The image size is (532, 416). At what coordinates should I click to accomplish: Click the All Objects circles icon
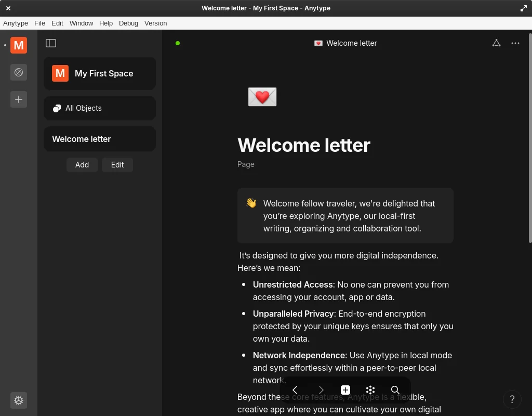[57, 108]
